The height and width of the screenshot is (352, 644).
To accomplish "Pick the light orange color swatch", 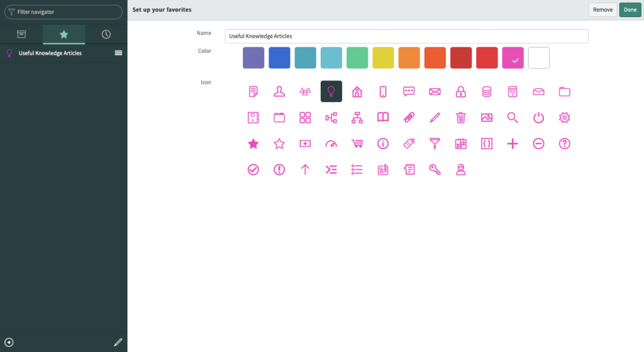I will [409, 57].
